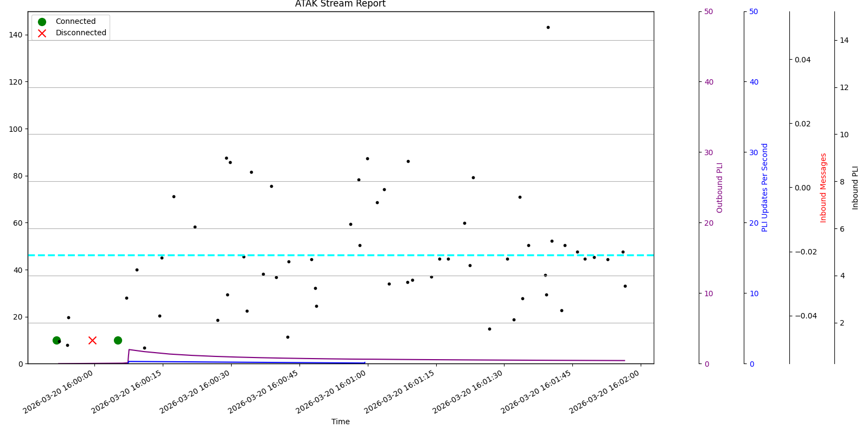Viewport: 868px width, 434px height.
Task: Click the green Connected marker in the legend
Action: pos(42,22)
